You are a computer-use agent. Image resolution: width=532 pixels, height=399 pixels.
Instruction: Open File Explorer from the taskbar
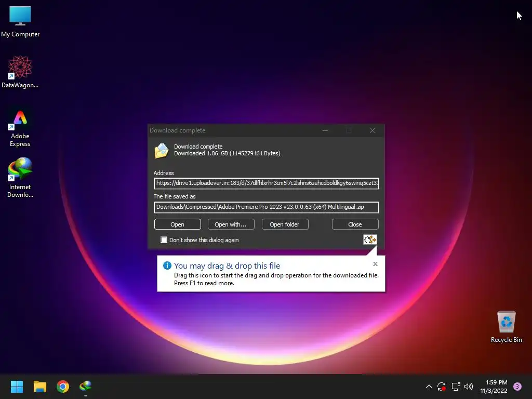(x=39, y=387)
